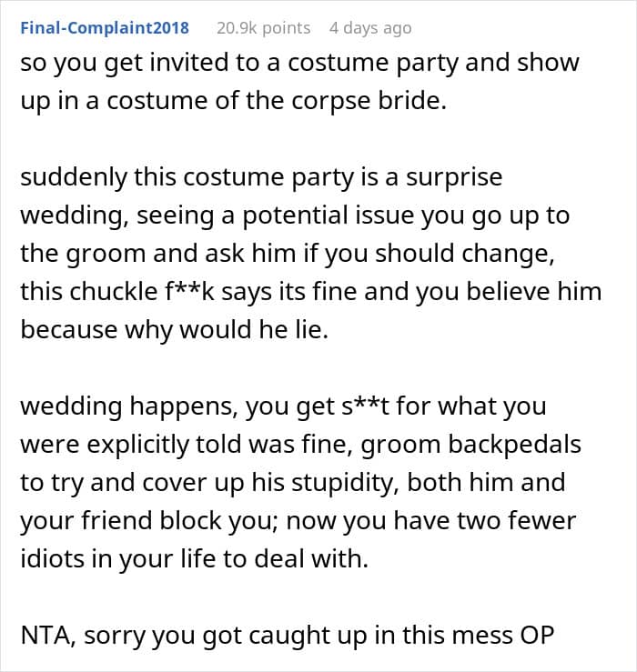Click the censored word 's**t'
Image resolution: width=637 pixels, height=672 pixels.
point(329,406)
